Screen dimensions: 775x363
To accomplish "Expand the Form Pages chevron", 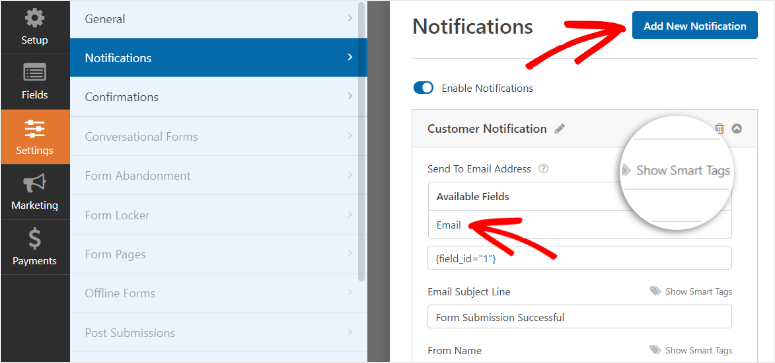I will coord(350,254).
